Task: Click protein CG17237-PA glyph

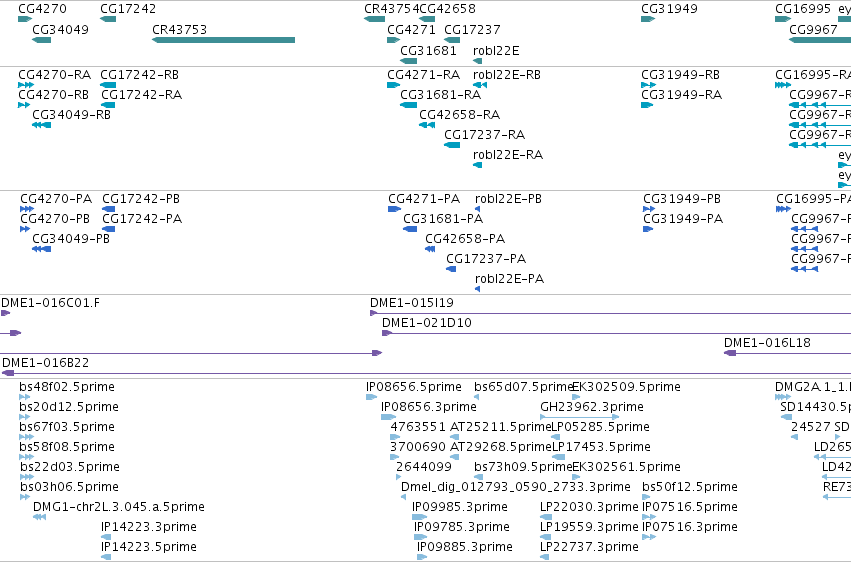Action: tap(451, 270)
